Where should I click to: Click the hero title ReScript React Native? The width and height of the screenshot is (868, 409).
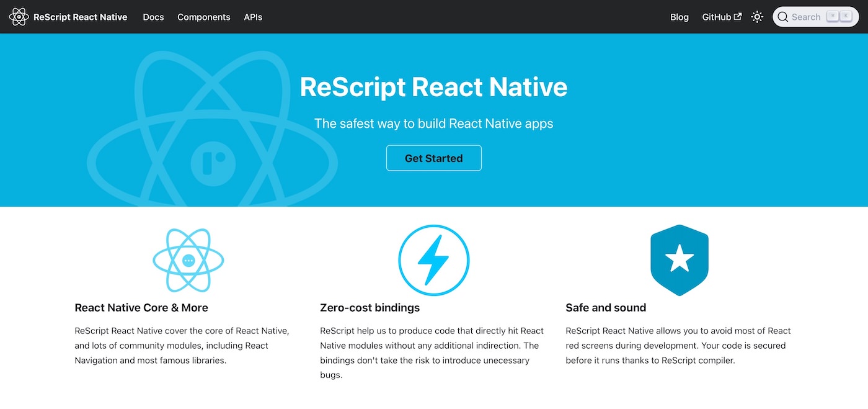[x=434, y=87]
